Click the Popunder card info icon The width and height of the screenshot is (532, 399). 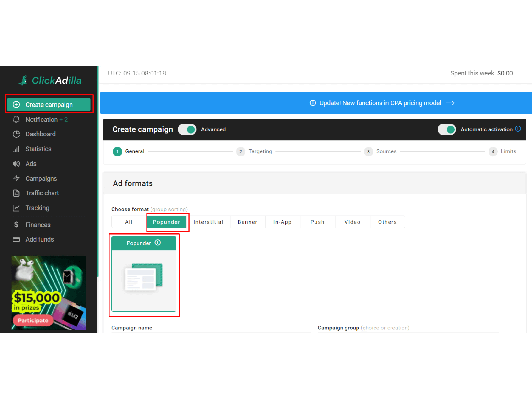[x=157, y=243]
